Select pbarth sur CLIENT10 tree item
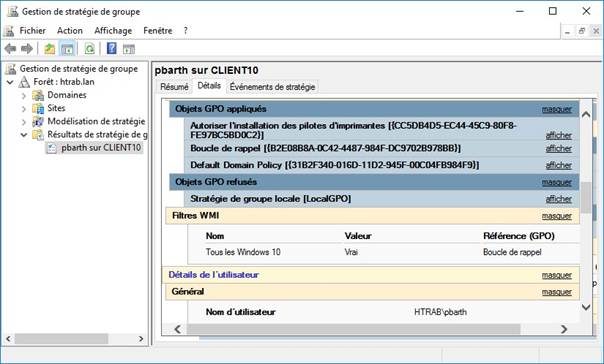 pyautogui.click(x=101, y=148)
